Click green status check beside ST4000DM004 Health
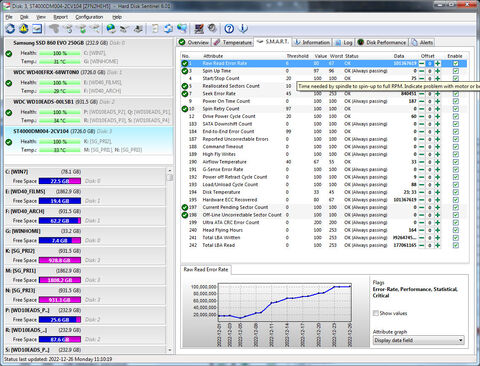The width and height of the screenshot is (480, 366). click(x=9, y=142)
